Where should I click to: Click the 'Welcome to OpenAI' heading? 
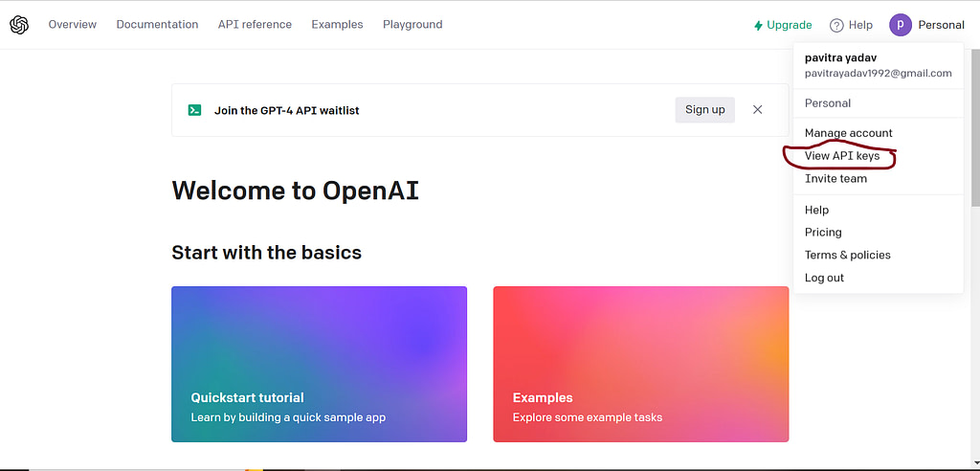pyautogui.click(x=295, y=191)
